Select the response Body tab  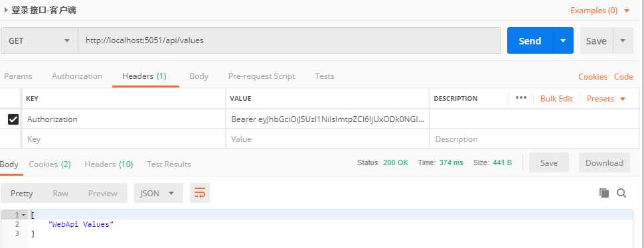[x=9, y=164]
